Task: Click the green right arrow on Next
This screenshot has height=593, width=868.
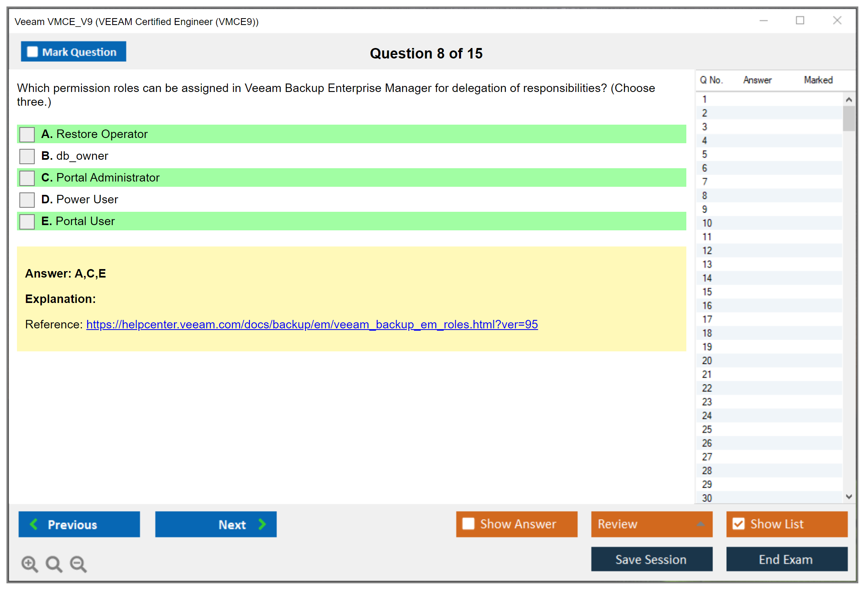Action: point(262,524)
